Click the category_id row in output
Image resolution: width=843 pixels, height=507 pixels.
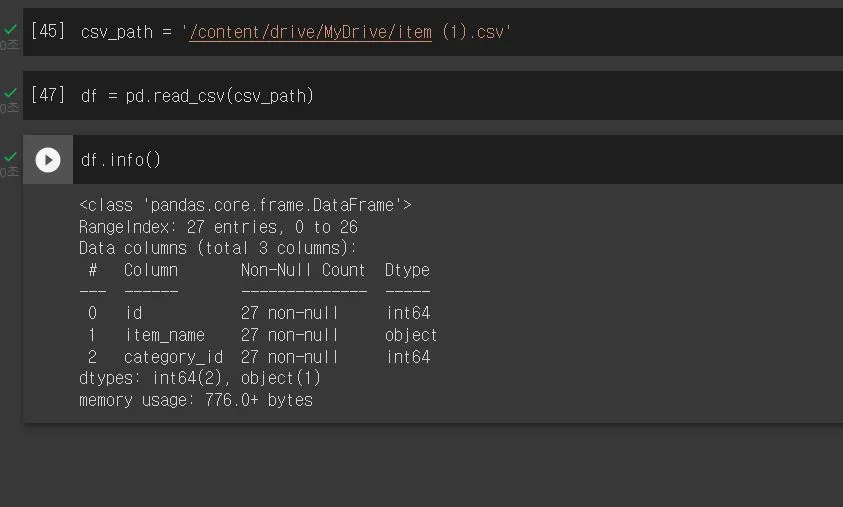pyautogui.click(x=255, y=357)
